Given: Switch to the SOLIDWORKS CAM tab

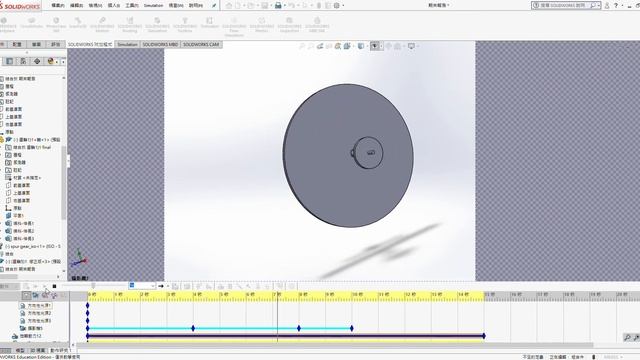Looking at the screenshot, I should click(201, 44).
